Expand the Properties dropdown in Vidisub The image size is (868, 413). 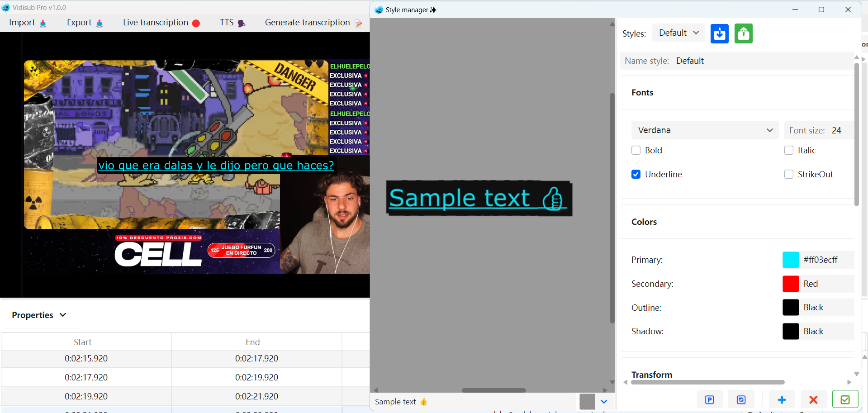39,315
